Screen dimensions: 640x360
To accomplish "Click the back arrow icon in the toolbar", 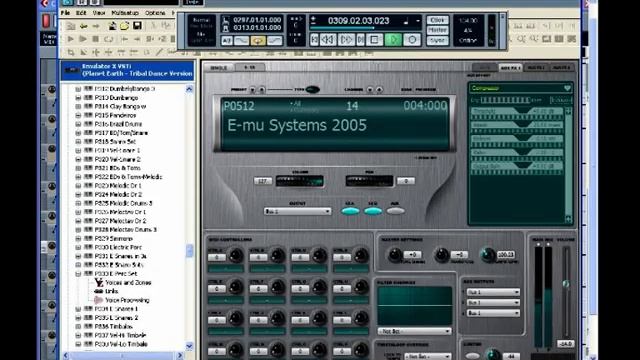I will coord(84,26).
